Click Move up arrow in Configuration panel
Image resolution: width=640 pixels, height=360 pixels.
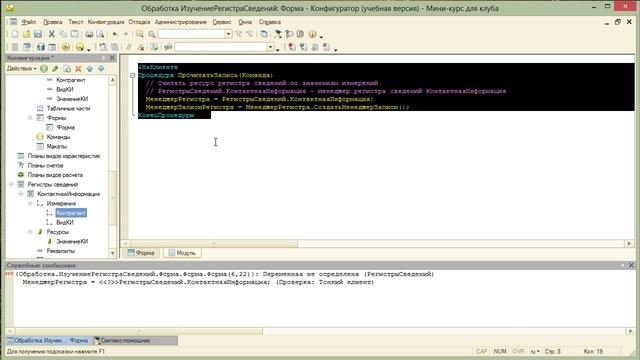[90, 69]
